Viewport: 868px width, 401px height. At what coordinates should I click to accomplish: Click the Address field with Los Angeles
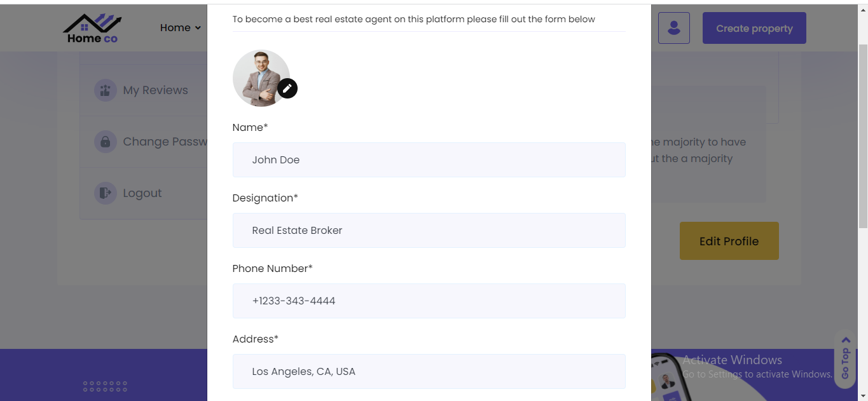(429, 372)
